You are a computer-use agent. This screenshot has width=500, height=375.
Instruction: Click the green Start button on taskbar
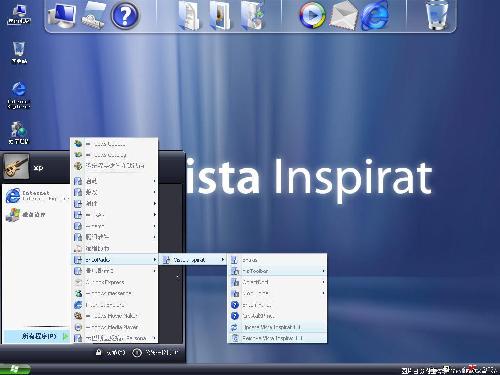tap(15, 369)
